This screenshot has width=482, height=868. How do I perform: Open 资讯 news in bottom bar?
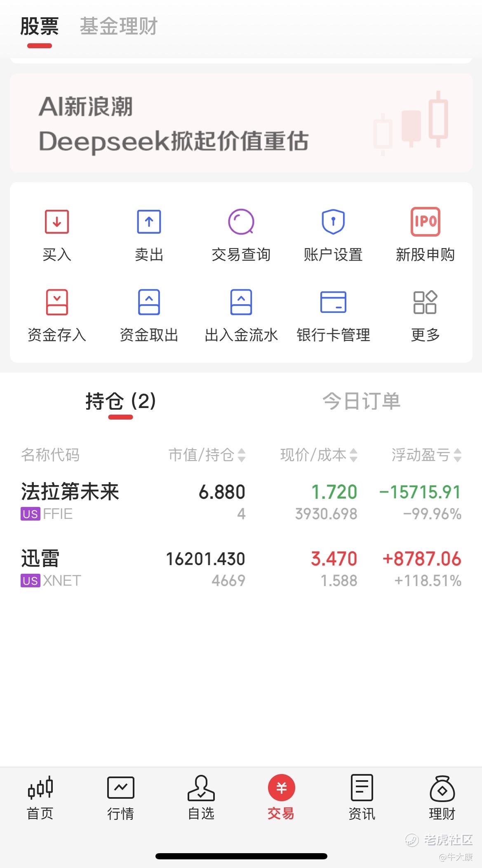(x=362, y=798)
